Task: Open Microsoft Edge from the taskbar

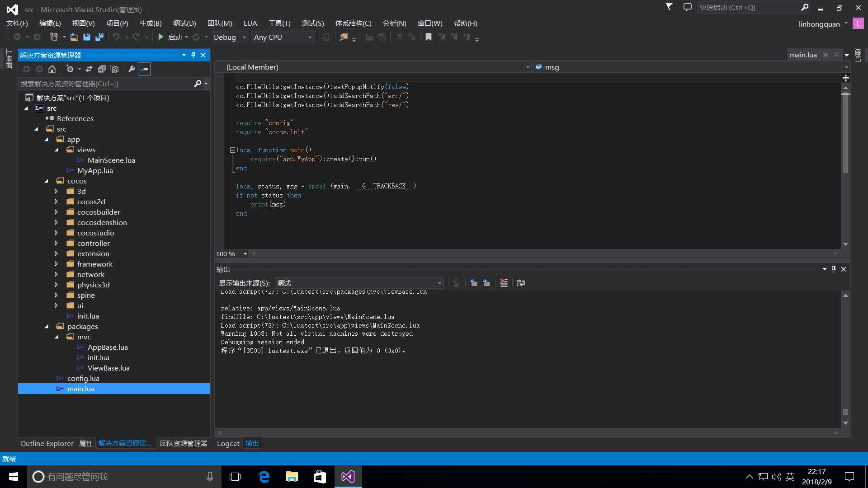Action: pos(264,477)
